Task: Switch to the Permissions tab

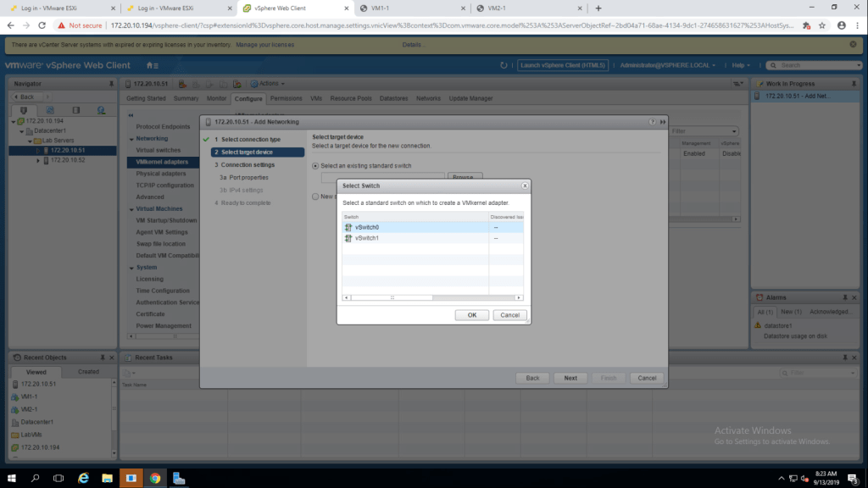Action: pyautogui.click(x=286, y=98)
